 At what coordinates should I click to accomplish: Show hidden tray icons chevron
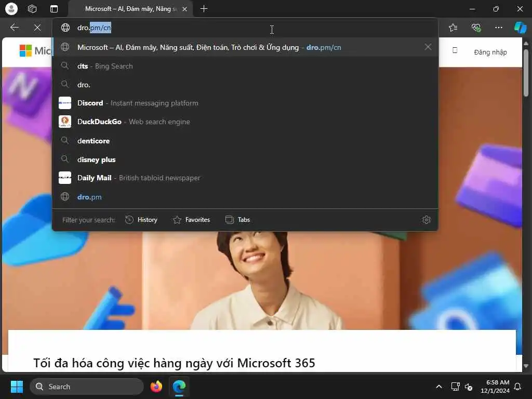(x=438, y=387)
